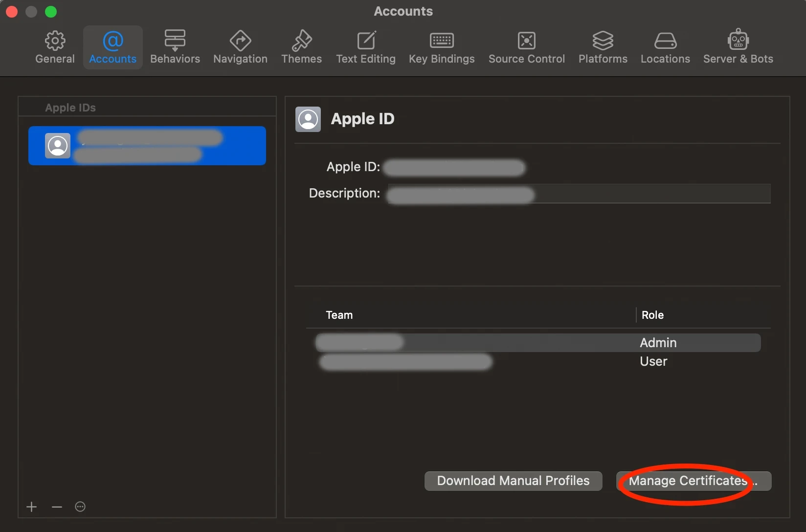Screen dimensions: 806x532
Task: Remove selected account with minus button
Action: click(57, 507)
